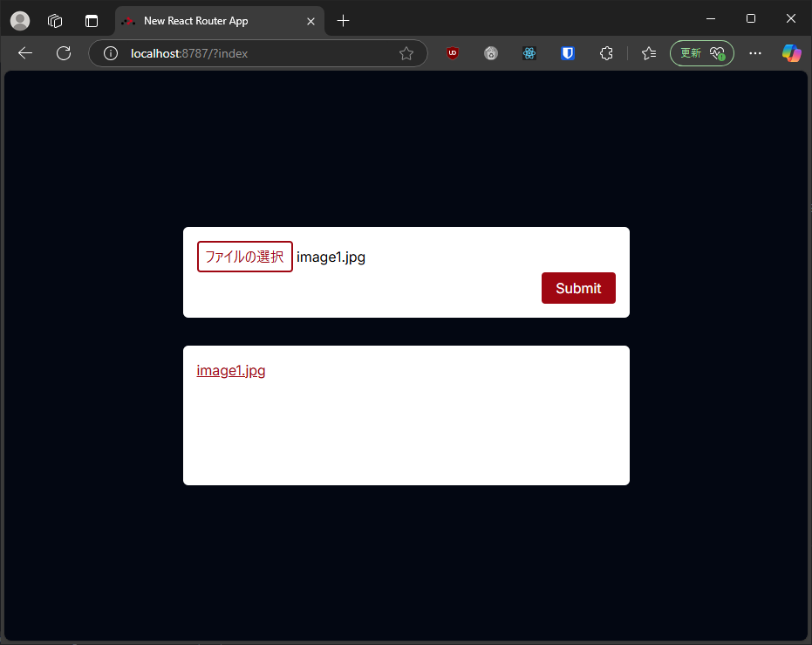Open a new tab with plus button
The width and height of the screenshot is (812, 645).
(343, 21)
